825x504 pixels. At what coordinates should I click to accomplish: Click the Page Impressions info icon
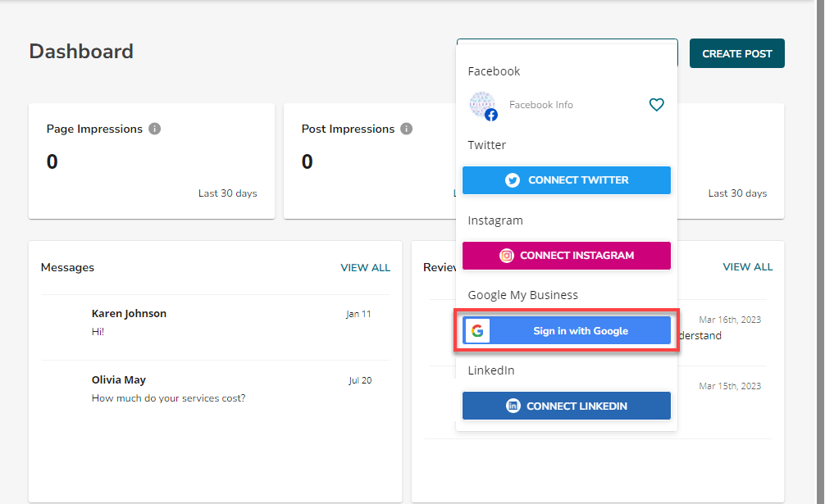pyautogui.click(x=154, y=129)
